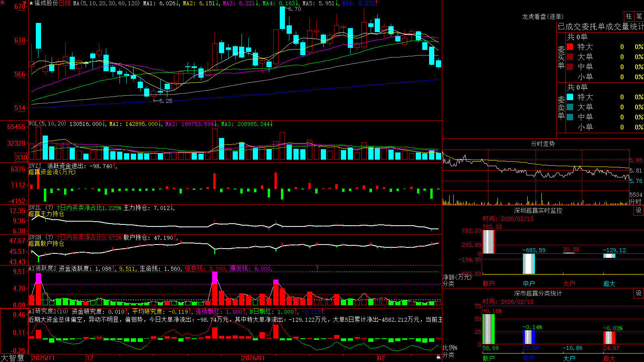Click the 超赢散户持仓 label
The height and width of the screenshot is (362, 644).
46,243
